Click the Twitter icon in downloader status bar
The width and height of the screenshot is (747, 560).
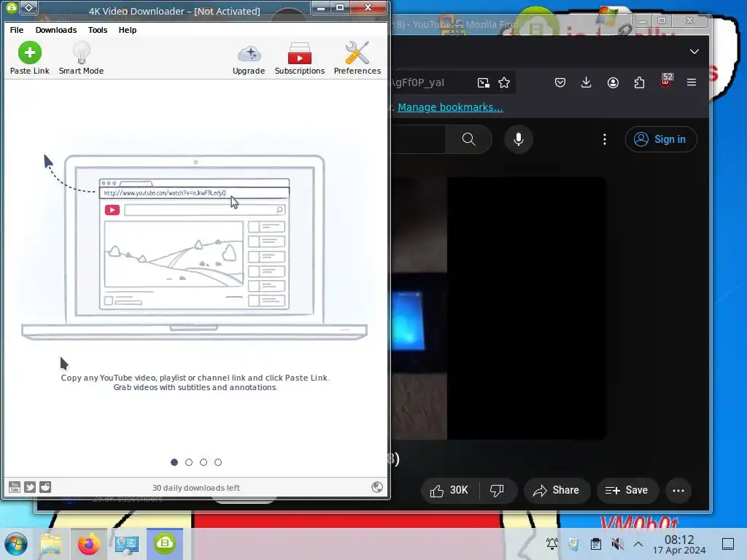(x=29, y=486)
